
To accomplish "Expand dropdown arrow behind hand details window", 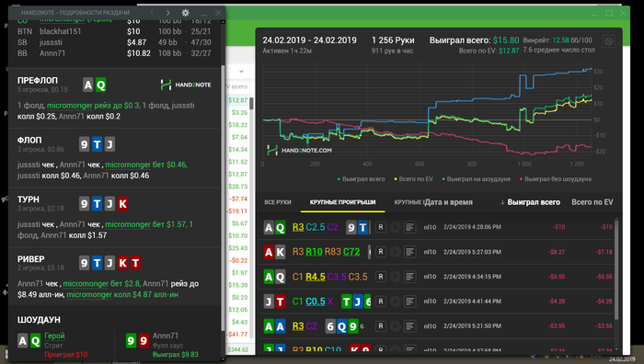I will 241,72.
